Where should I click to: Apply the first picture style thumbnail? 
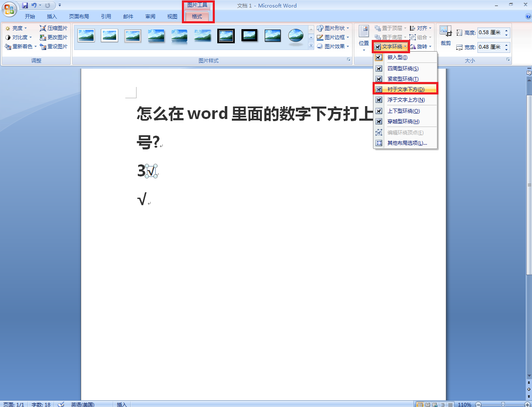[x=86, y=35]
